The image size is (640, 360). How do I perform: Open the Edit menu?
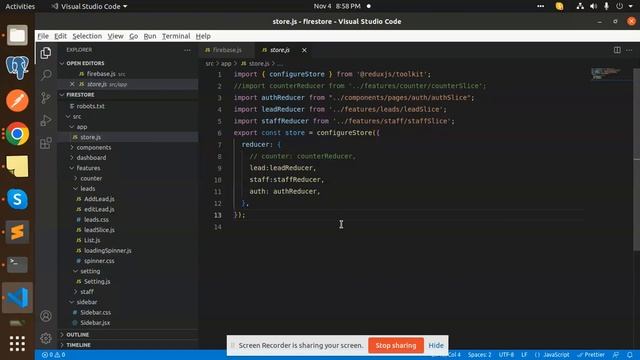[x=60, y=36]
